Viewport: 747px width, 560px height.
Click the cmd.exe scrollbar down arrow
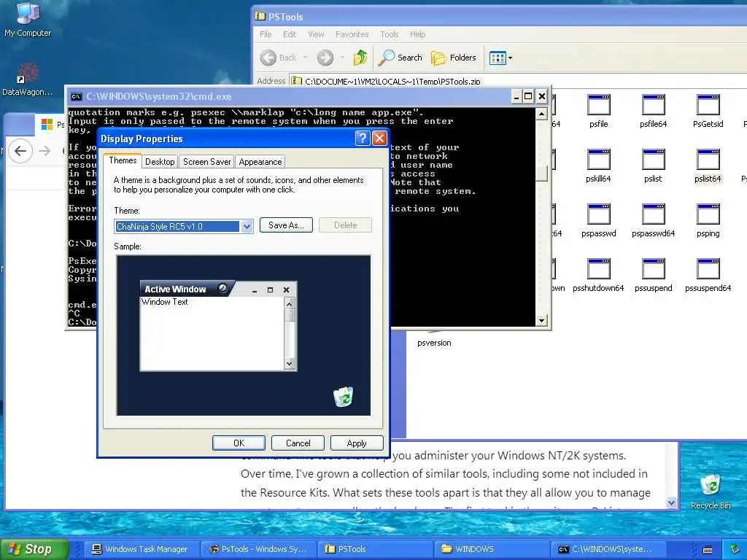coord(541,321)
